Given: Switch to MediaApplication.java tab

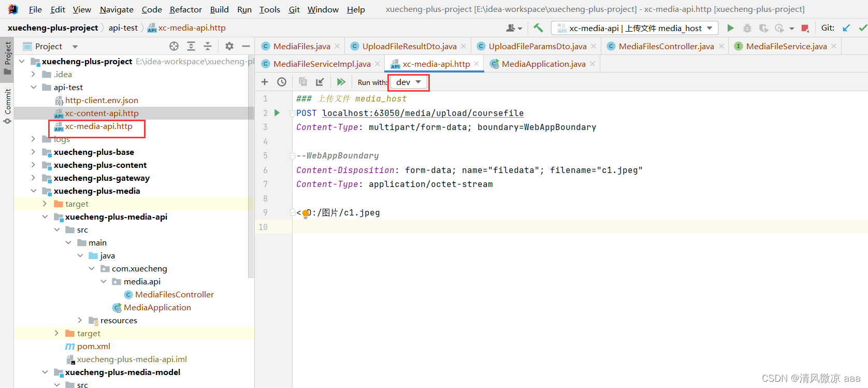Looking at the screenshot, I should pos(543,64).
